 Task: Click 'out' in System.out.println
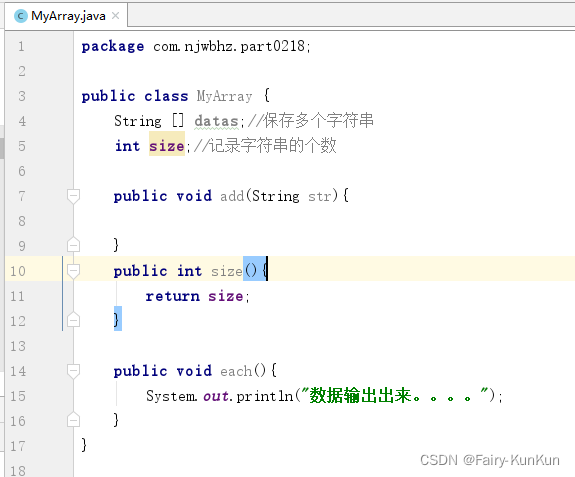click(216, 397)
